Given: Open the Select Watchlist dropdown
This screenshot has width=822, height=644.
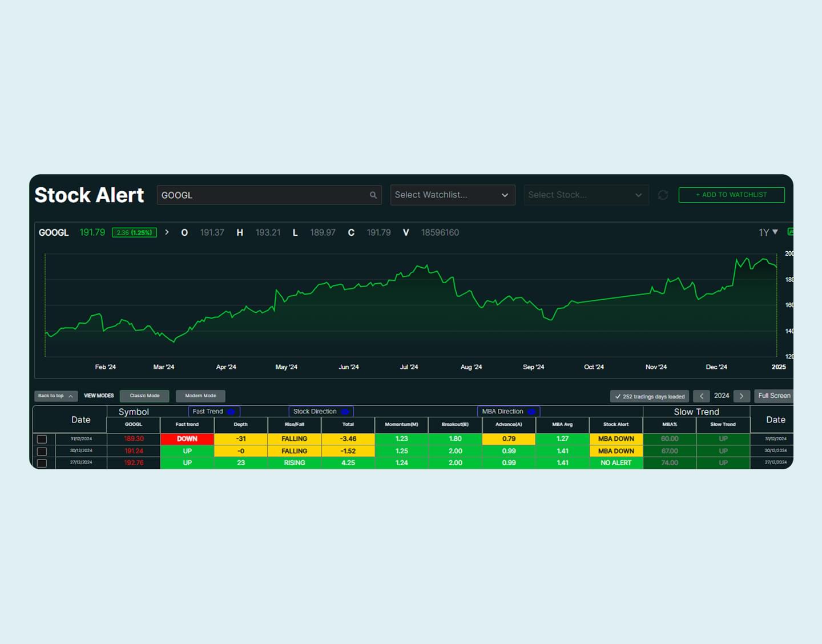Looking at the screenshot, I should (452, 195).
